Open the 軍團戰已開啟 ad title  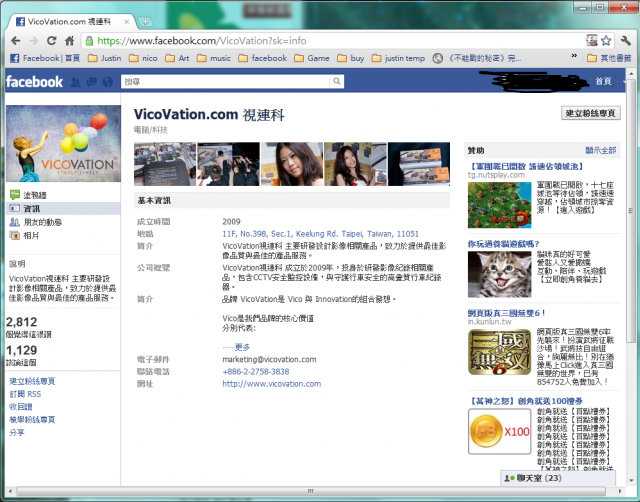coord(528,167)
